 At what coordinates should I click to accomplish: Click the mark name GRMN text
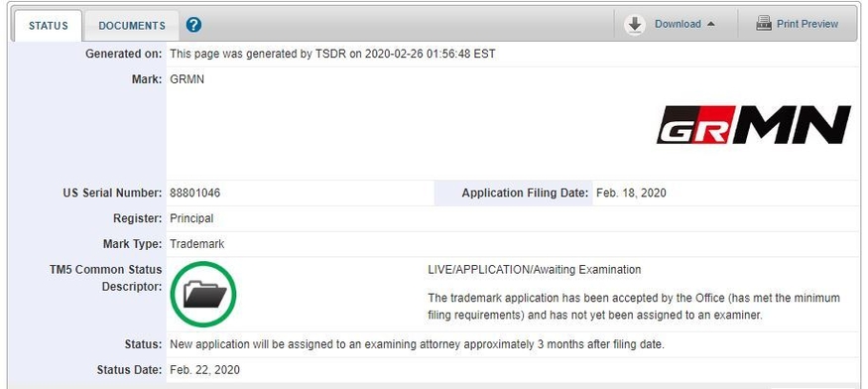coord(187,79)
